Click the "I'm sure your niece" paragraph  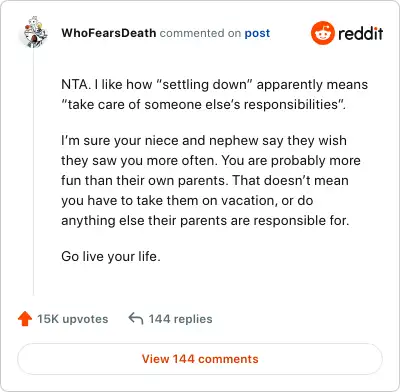[x=211, y=180]
